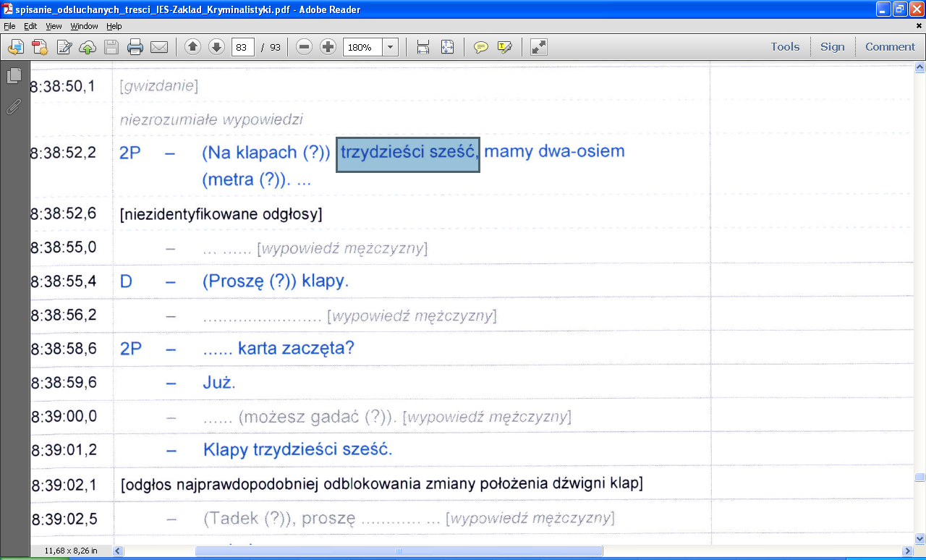The image size is (926, 560).
Task: Click the text 'Już.'
Action: click(219, 383)
